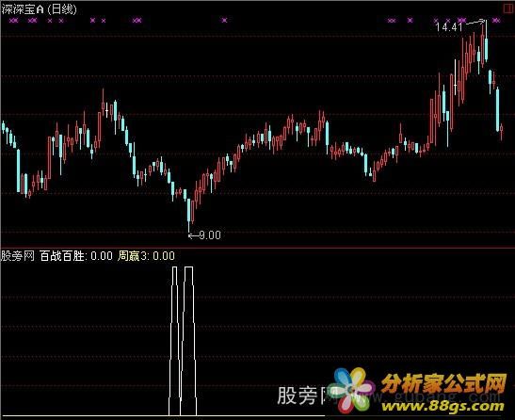Click the 14.41 high price label
The image size is (515, 420).
[x=449, y=27]
